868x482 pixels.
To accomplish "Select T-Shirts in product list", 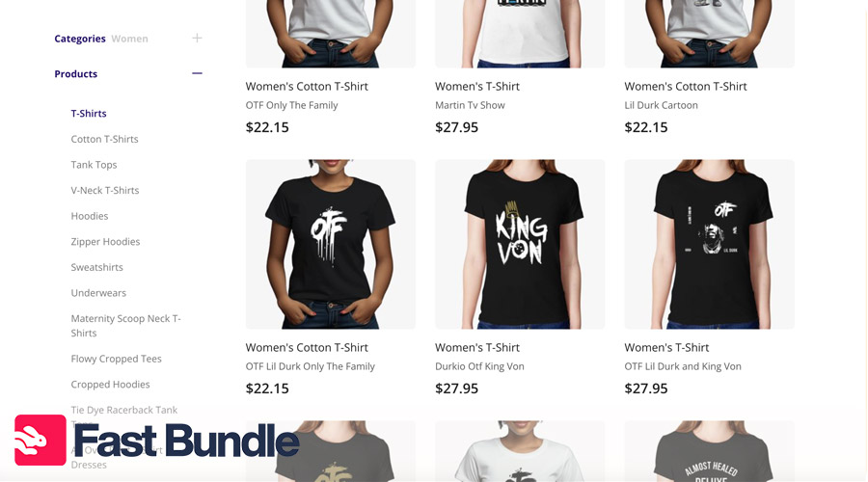I will coord(89,114).
